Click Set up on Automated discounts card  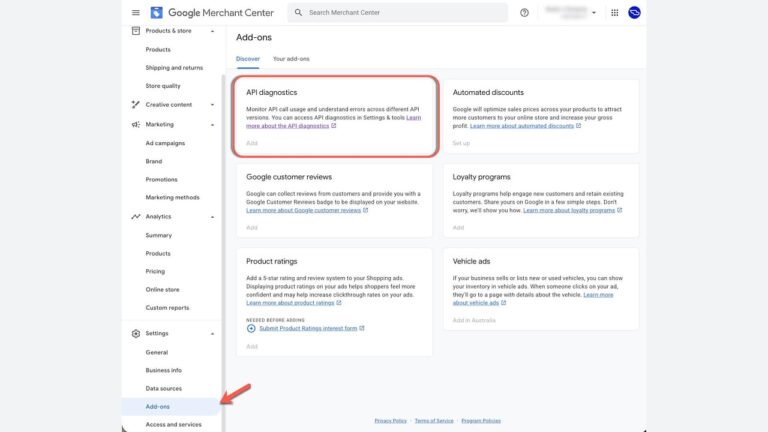pyautogui.click(x=461, y=143)
